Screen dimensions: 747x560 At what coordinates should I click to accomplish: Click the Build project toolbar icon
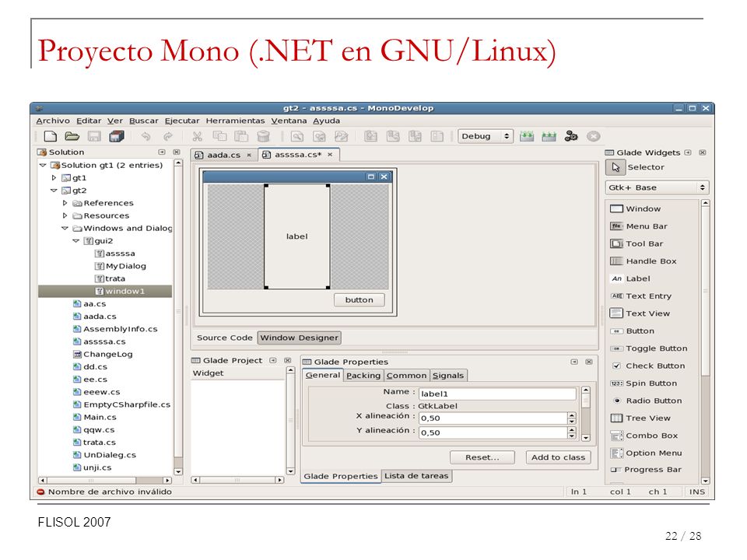[x=527, y=136]
